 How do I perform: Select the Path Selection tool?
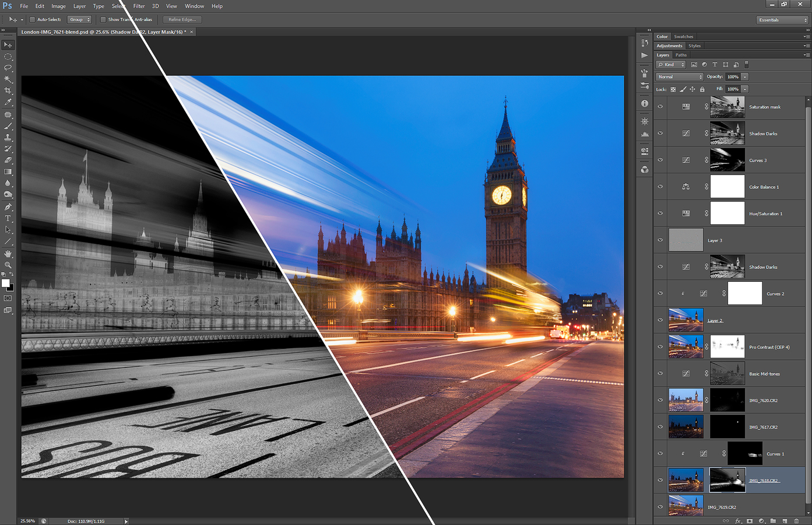[8, 230]
